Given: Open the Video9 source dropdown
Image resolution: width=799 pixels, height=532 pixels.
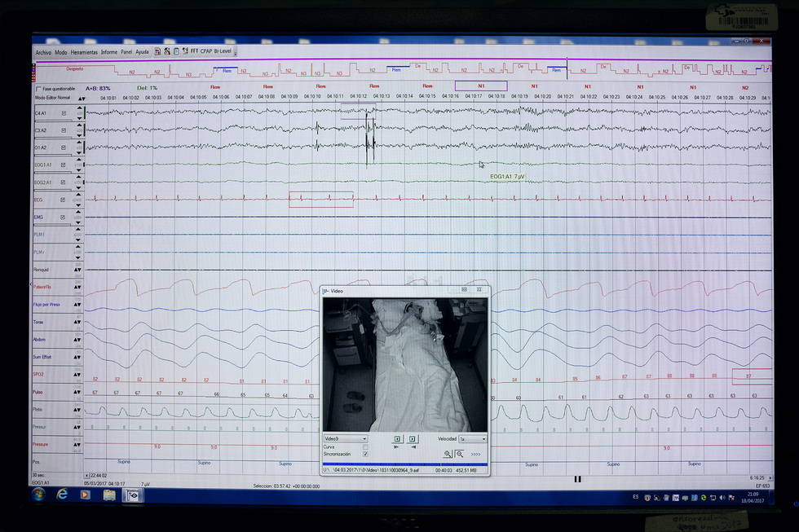Looking at the screenshot, I should coord(346,438).
